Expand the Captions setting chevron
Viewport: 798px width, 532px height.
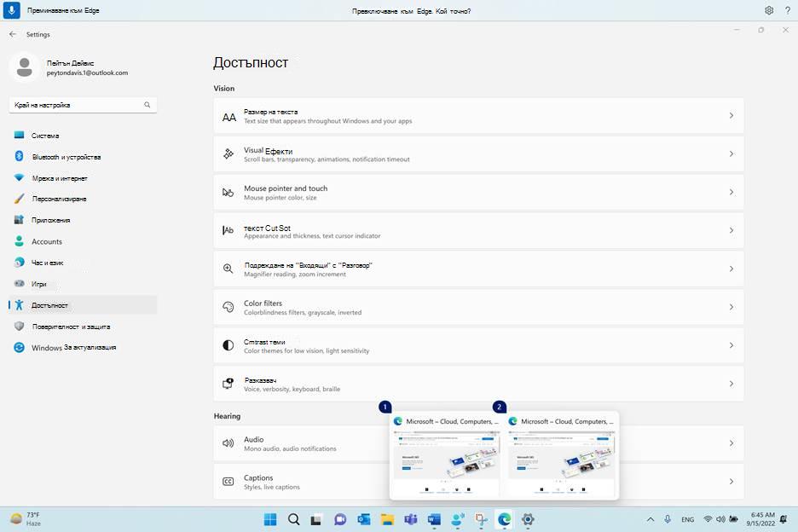pyautogui.click(x=731, y=482)
